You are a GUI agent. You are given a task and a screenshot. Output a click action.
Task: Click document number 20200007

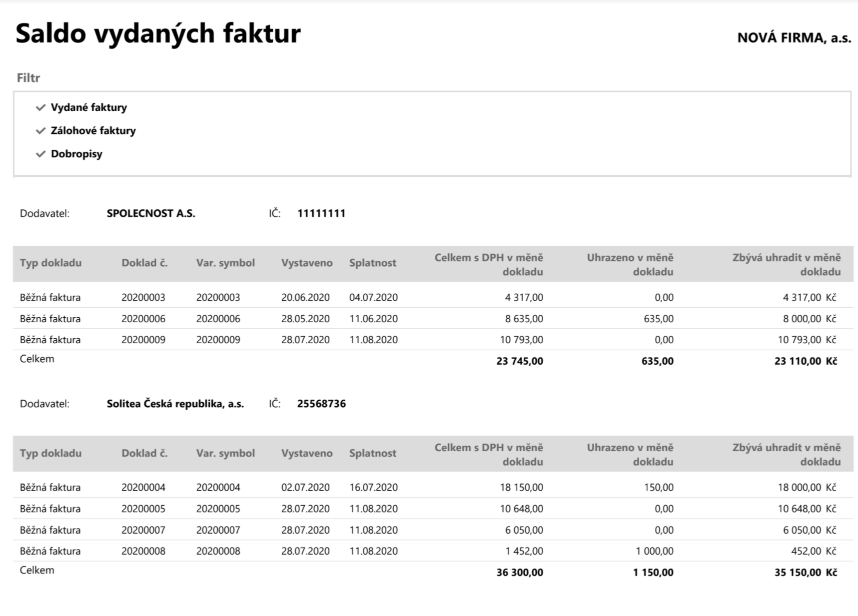[143, 530]
